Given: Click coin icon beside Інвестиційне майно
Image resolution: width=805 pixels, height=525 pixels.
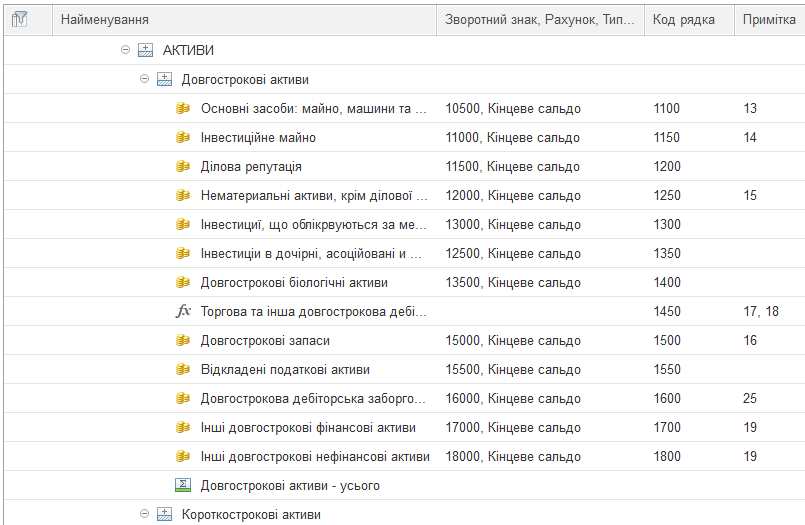Looking at the screenshot, I should (x=183, y=138).
